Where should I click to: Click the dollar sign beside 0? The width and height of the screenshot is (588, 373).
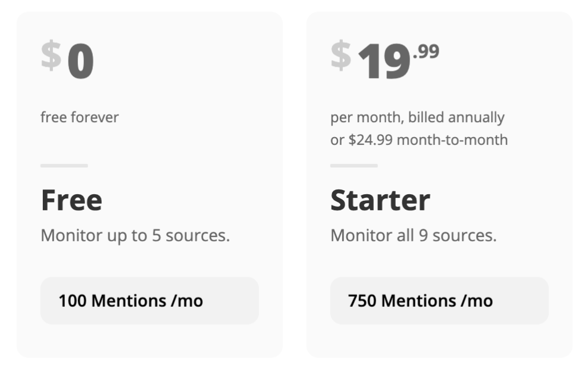point(51,55)
